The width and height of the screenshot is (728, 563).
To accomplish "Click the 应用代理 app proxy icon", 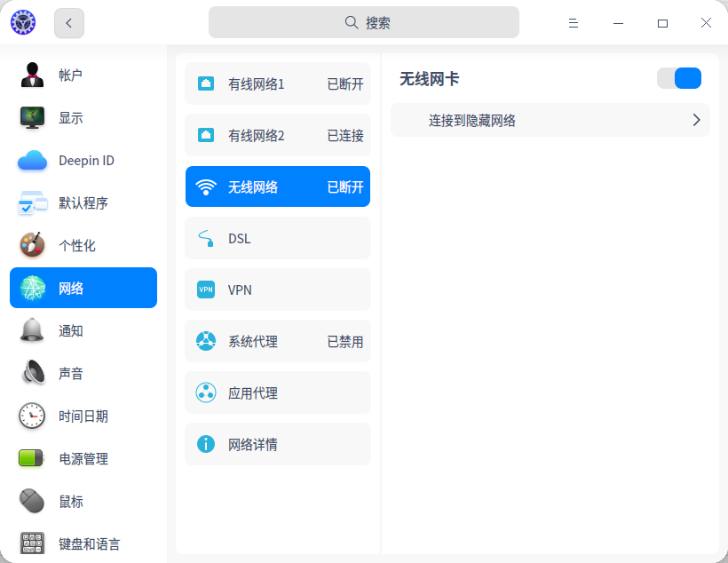I will (x=206, y=393).
